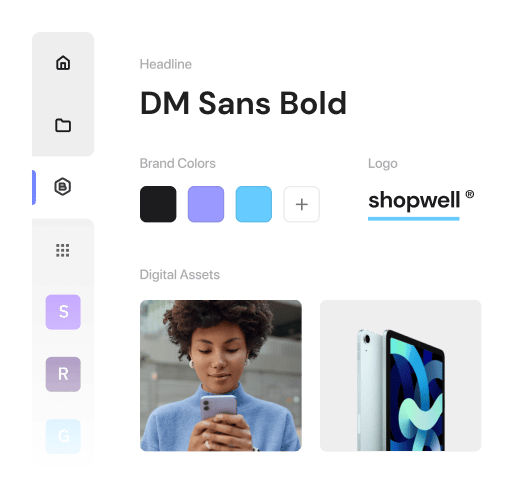This screenshot has height=500, width=514.
Task: Select the purple brand color swatch
Action: click(206, 204)
